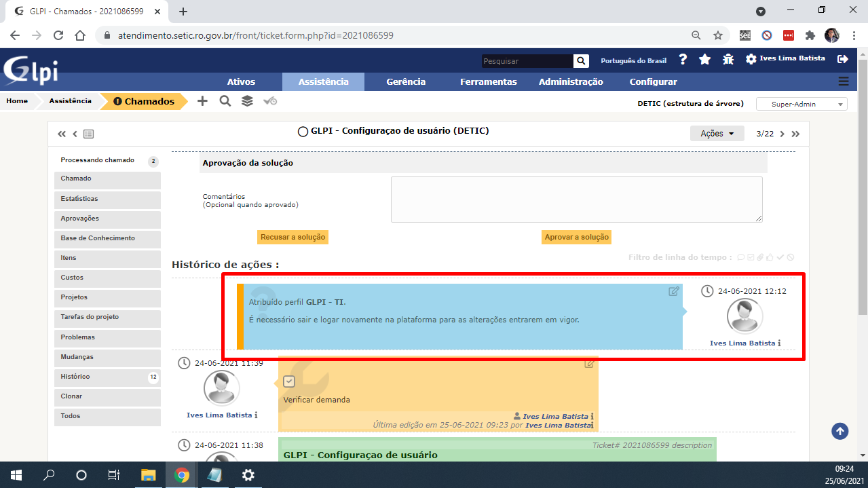
Task: Select the Problemas sidebar tab
Action: tap(107, 338)
